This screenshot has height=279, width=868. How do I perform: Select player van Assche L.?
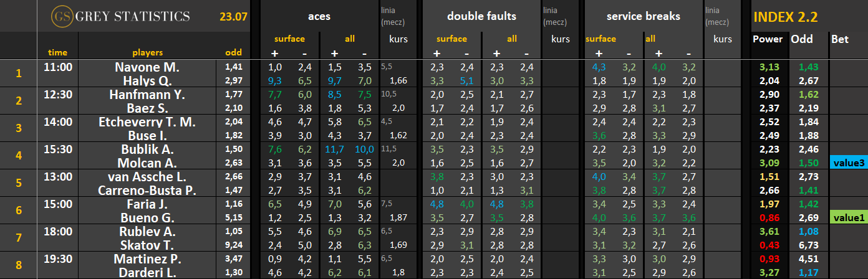tap(147, 176)
